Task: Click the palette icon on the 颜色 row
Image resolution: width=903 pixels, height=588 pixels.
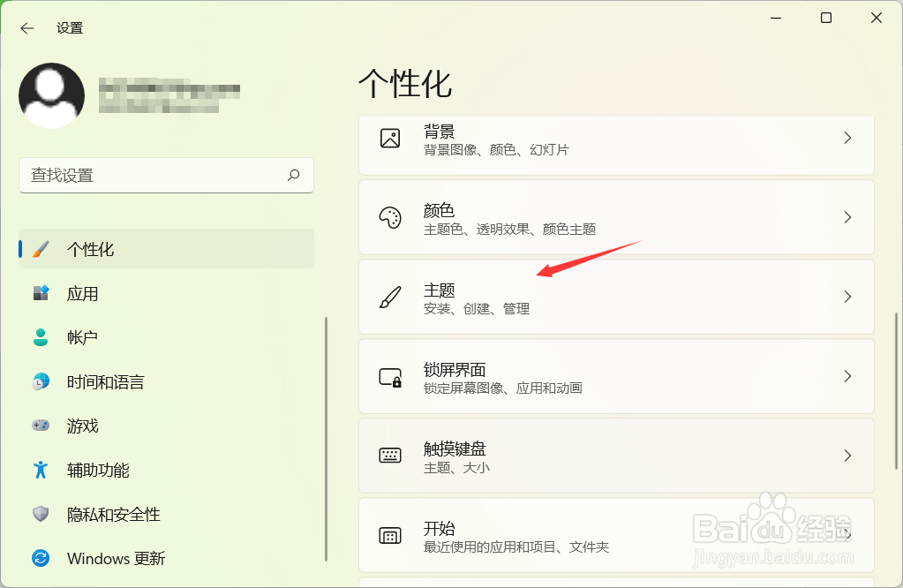Action: tap(390, 217)
